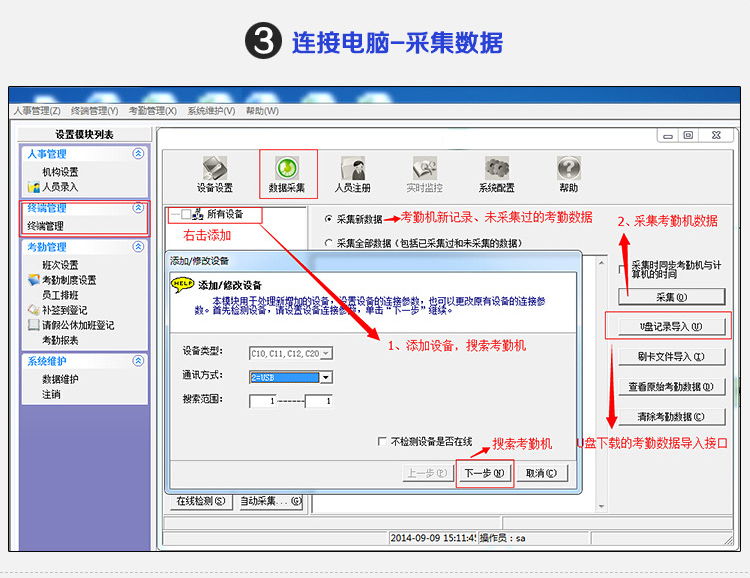Open 考勤制度设置 in the sidebar
The height and width of the screenshot is (578, 750).
(x=68, y=280)
